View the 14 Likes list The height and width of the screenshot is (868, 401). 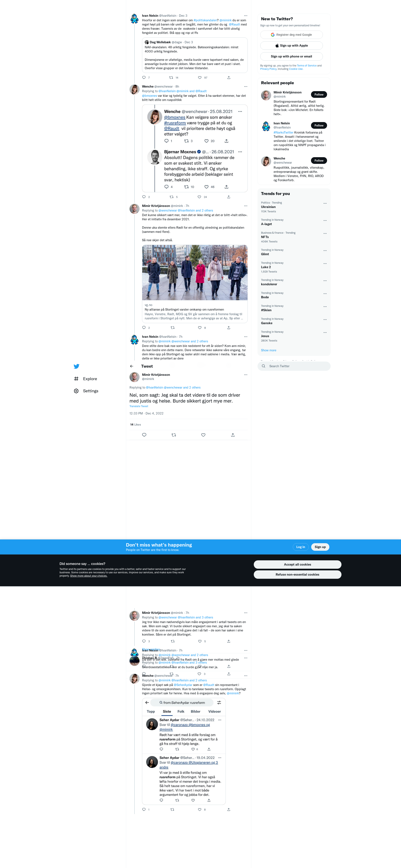[135, 424]
